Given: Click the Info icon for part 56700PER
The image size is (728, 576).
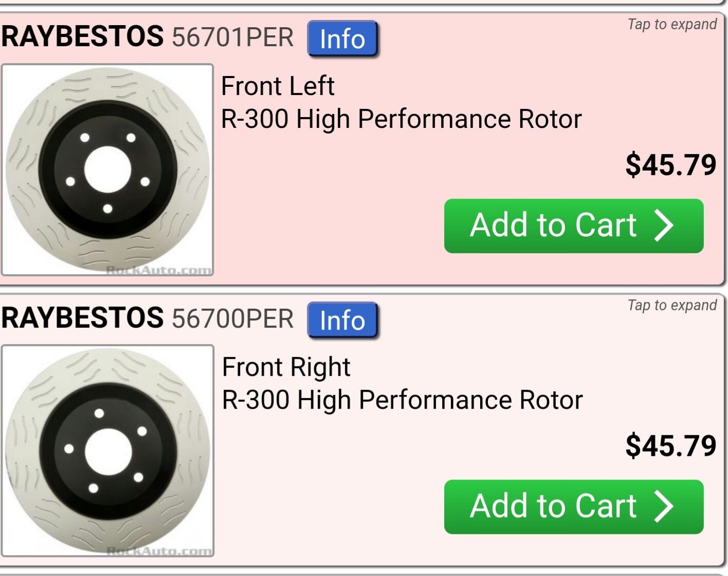Looking at the screenshot, I should tap(342, 321).
